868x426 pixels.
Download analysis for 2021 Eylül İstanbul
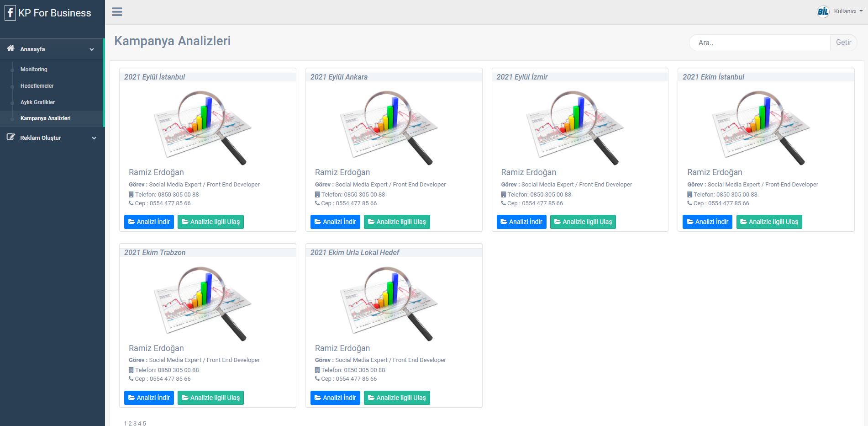149,222
